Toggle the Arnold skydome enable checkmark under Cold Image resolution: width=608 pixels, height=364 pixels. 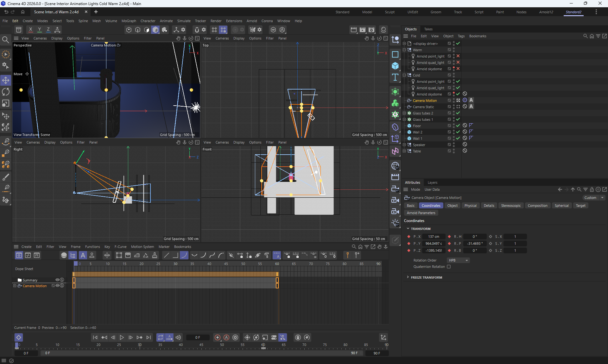click(458, 94)
